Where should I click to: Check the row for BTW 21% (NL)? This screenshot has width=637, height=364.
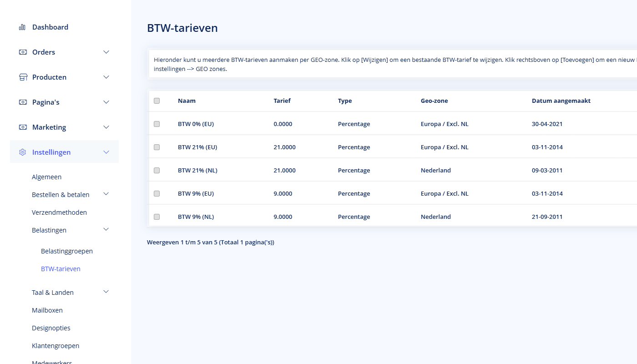click(157, 170)
